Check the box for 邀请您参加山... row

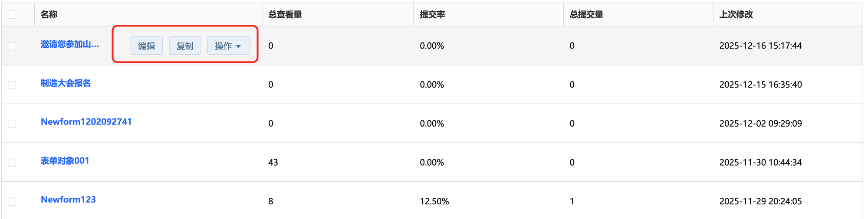(12, 46)
